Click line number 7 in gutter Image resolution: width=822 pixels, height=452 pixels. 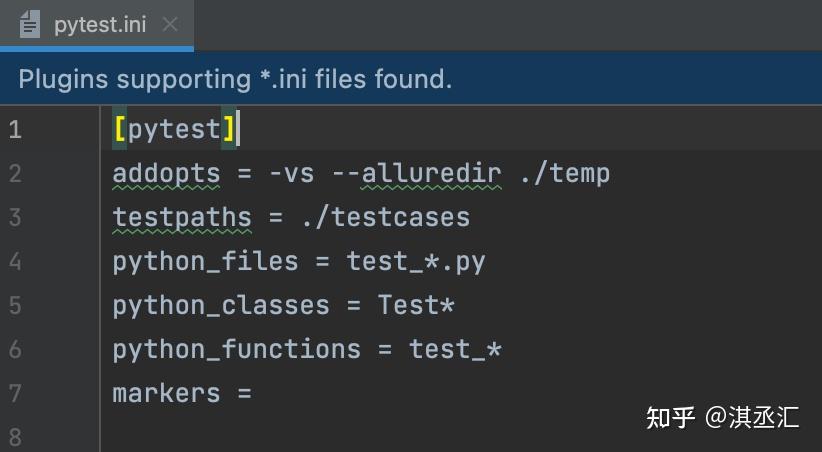15,393
